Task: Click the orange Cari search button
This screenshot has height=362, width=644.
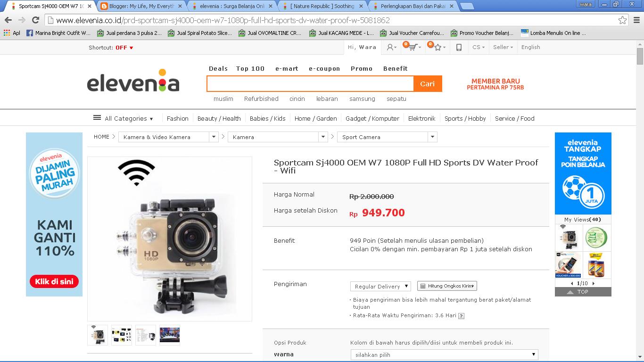Action: (428, 83)
